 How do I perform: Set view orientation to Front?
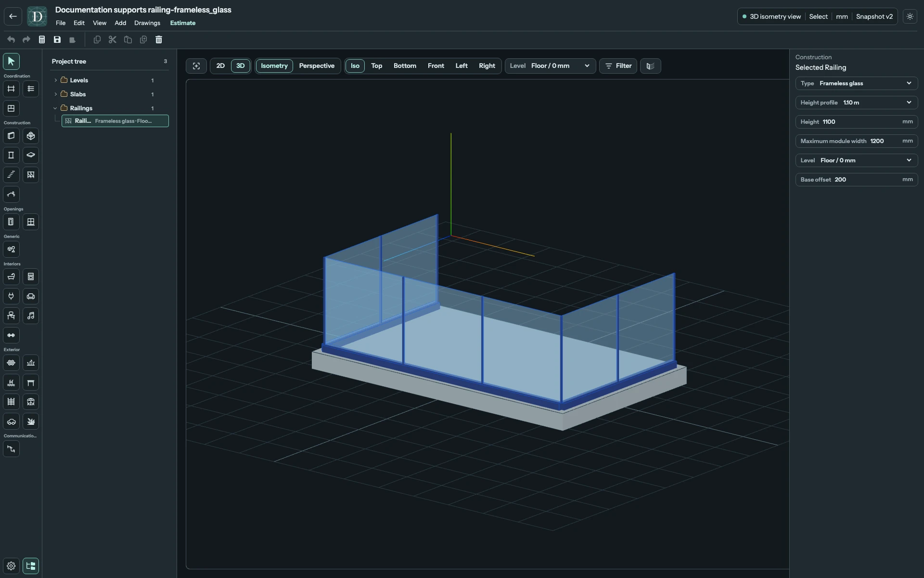[x=436, y=66]
